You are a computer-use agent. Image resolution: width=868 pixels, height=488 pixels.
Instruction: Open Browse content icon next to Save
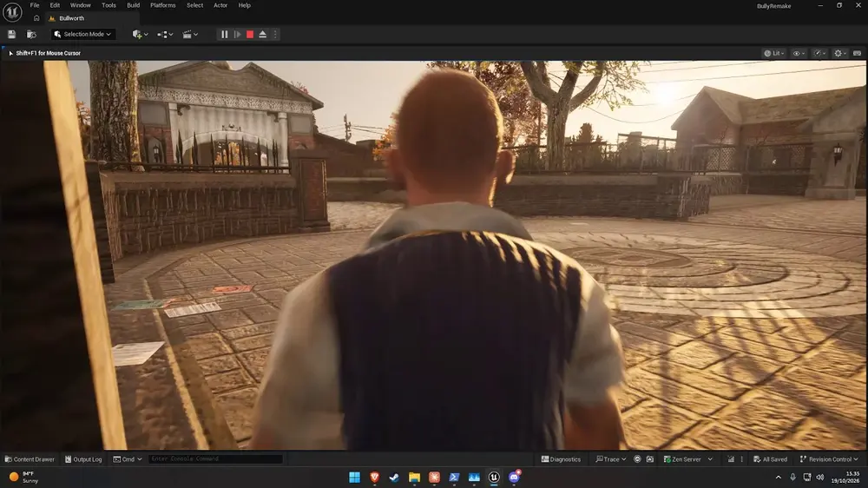pyautogui.click(x=31, y=35)
